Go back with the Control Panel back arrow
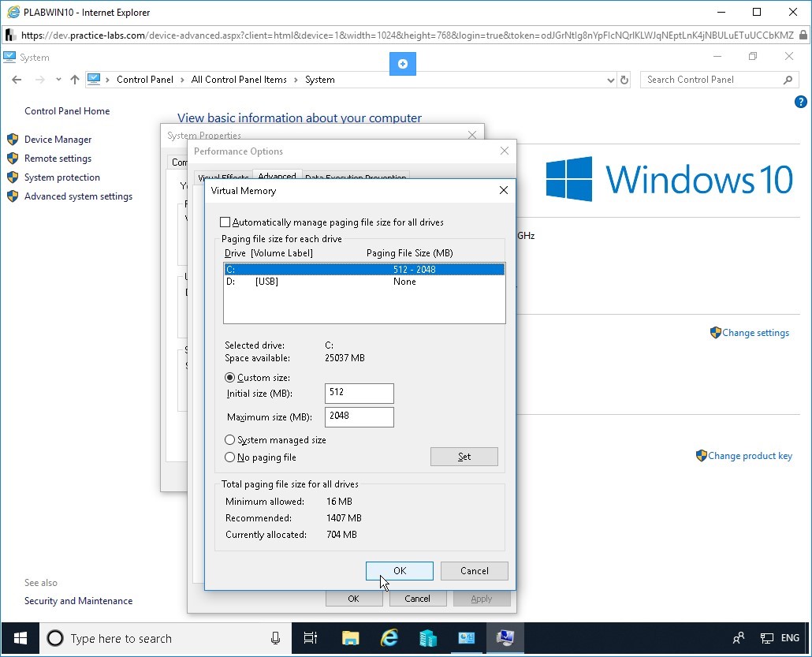812x657 pixels. click(x=17, y=80)
